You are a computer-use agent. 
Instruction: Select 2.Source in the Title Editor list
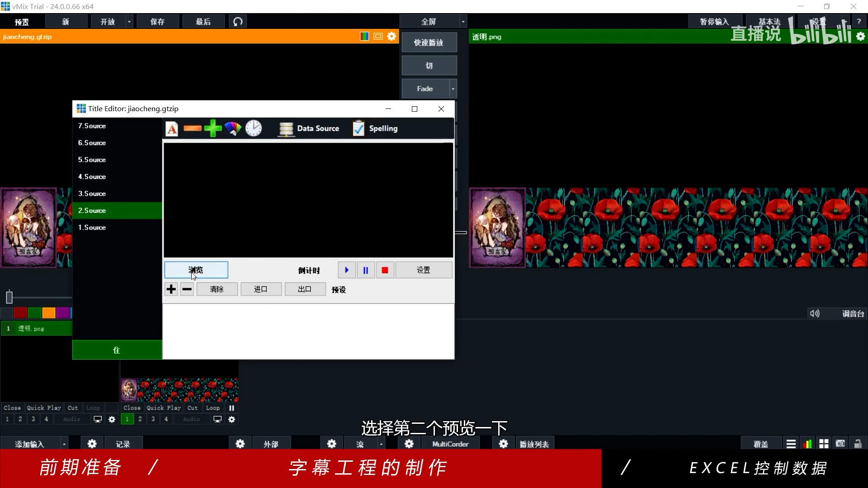point(117,210)
